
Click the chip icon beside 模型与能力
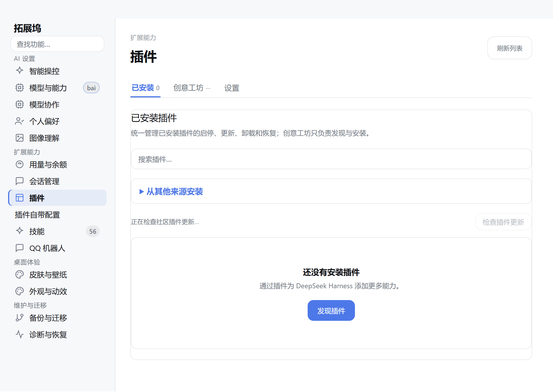point(20,88)
